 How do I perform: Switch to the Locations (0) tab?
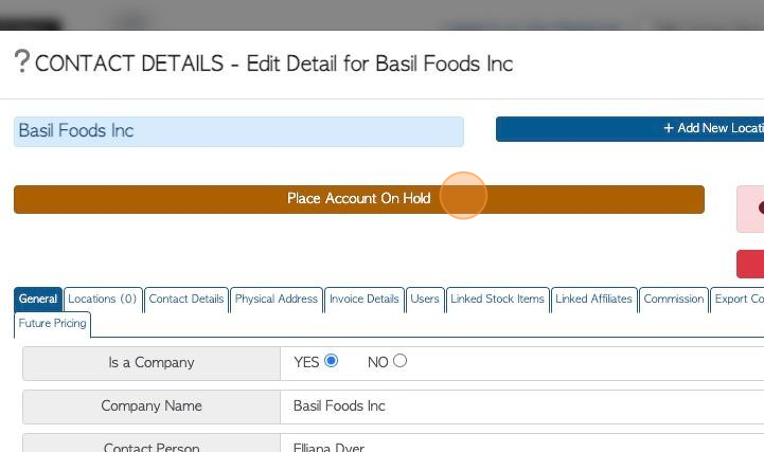tap(103, 299)
